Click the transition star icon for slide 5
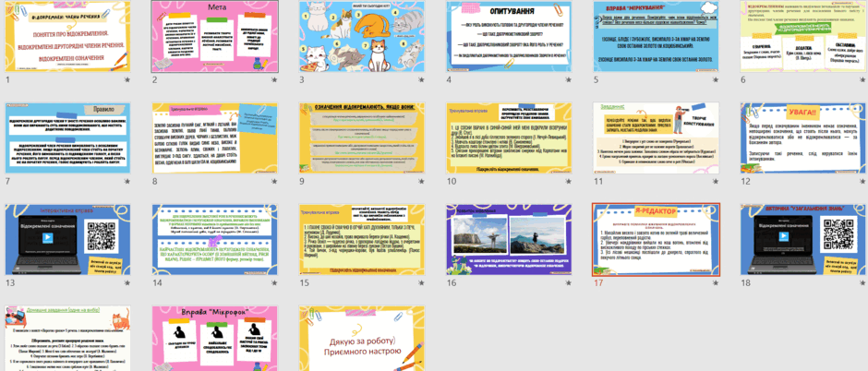The height and width of the screenshot is (371, 868). [716, 80]
